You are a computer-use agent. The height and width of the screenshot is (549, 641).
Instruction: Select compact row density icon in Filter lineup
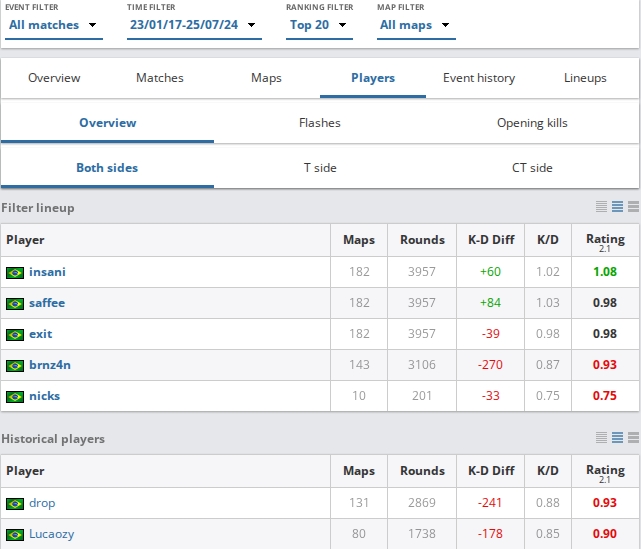[601, 207]
